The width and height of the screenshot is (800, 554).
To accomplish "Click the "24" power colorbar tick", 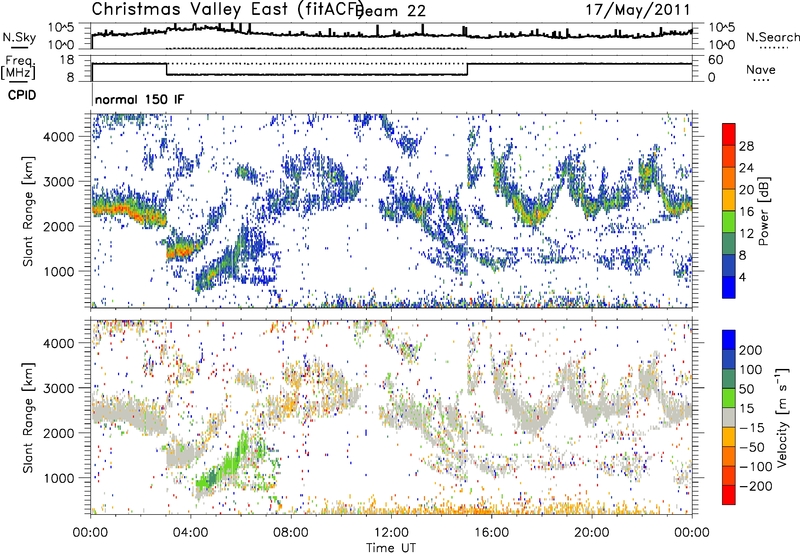I will 746,168.
